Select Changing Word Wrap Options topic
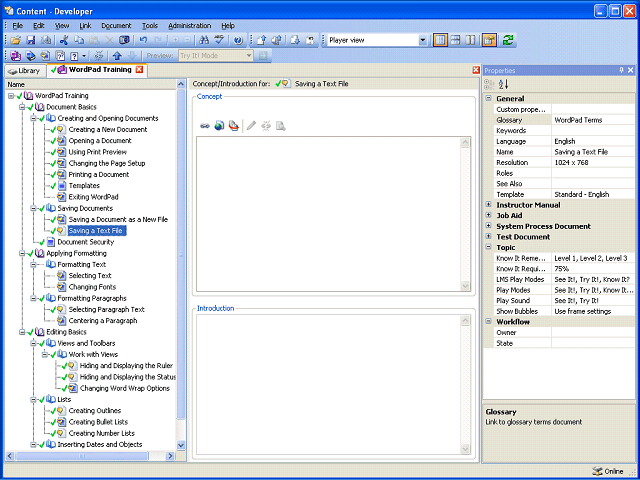Screen dimensions: 640x480 (124, 388)
